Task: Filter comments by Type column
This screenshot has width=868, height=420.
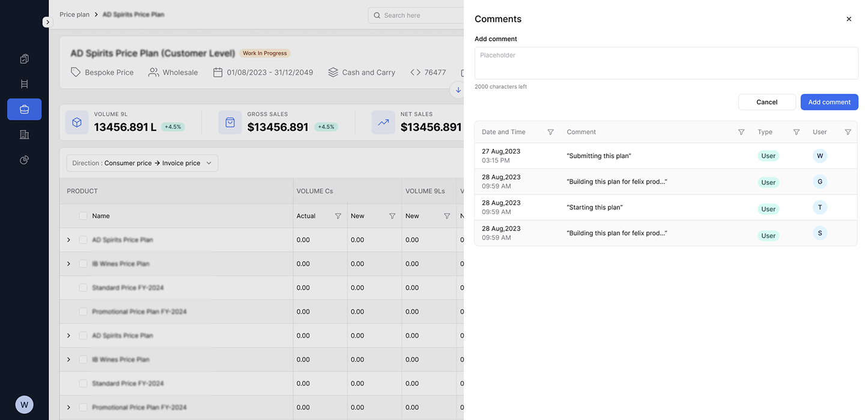Action: click(796, 132)
